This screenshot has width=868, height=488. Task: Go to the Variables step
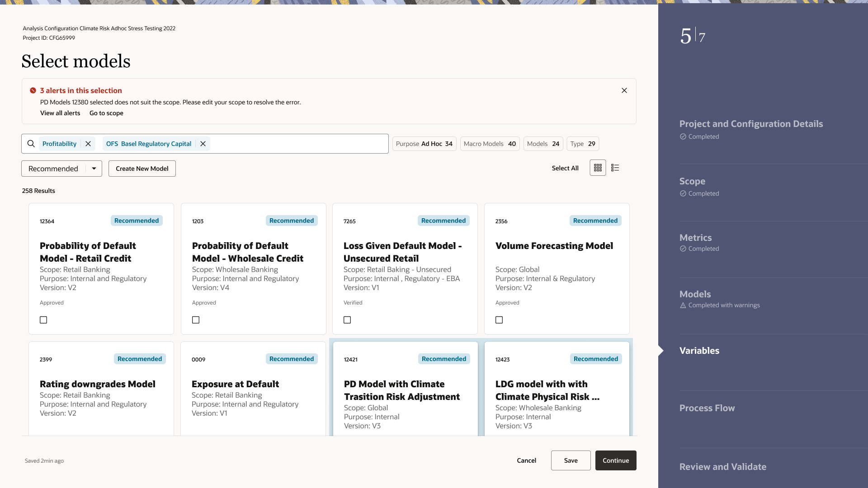click(699, 351)
